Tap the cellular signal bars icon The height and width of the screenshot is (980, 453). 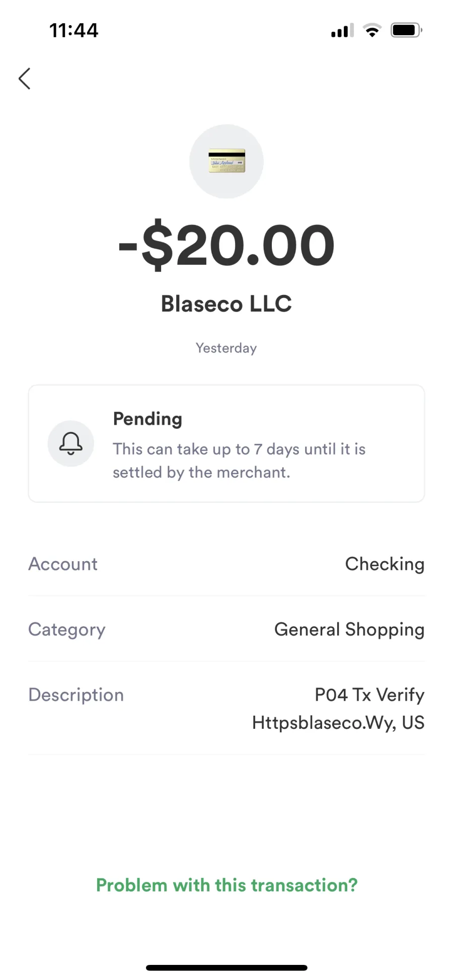pyautogui.click(x=342, y=31)
